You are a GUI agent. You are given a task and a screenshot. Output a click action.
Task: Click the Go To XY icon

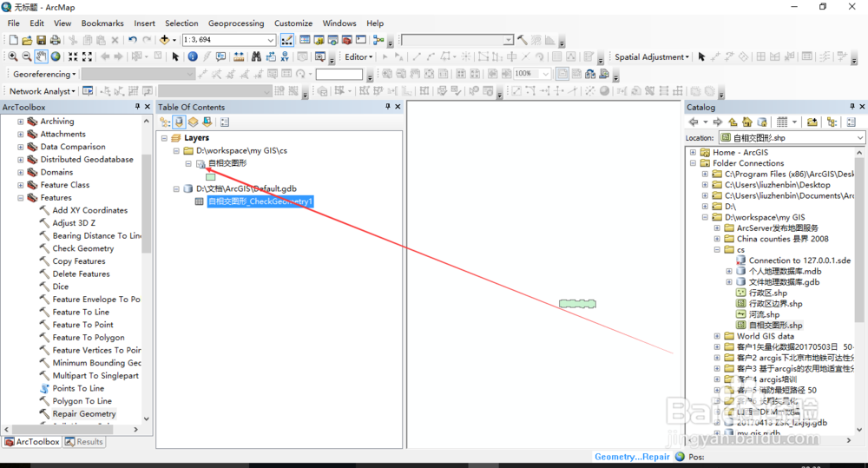[x=285, y=56]
